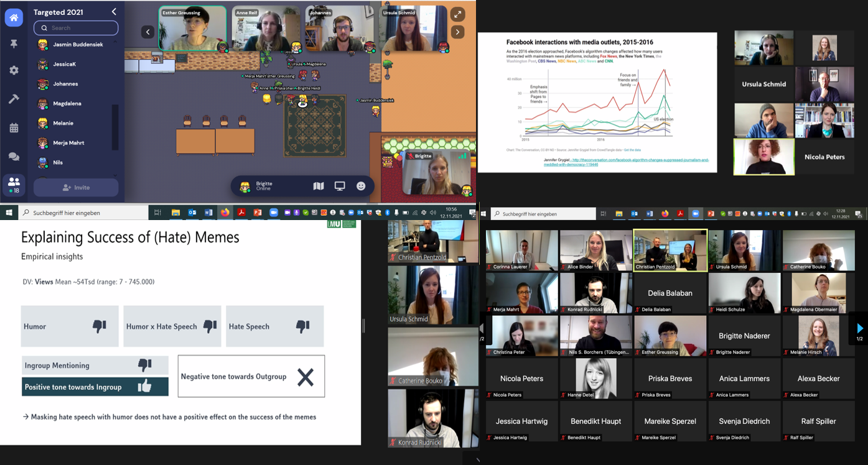Screen dimensions: 868x465
Task: Open the Gather home icon
Action: [14, 17]
